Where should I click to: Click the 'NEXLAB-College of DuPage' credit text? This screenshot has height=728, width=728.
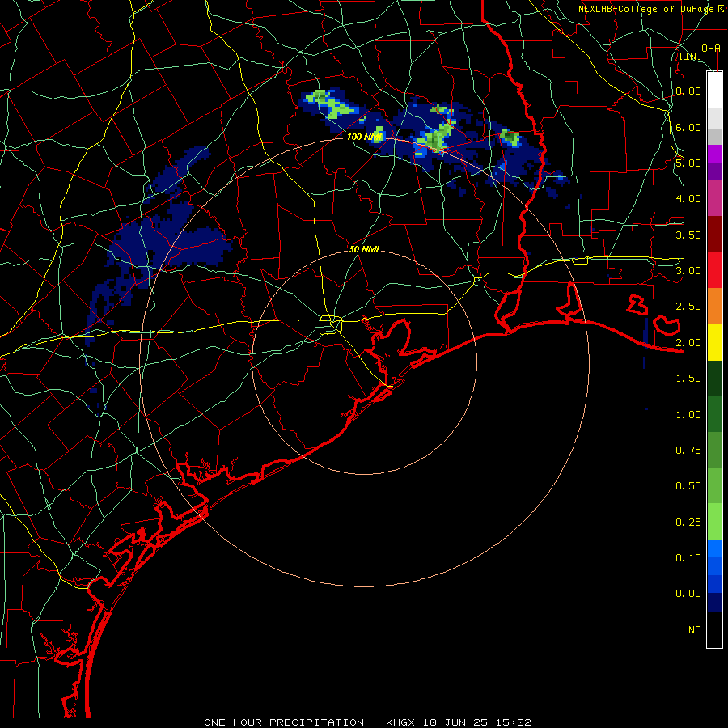point(645,9)
